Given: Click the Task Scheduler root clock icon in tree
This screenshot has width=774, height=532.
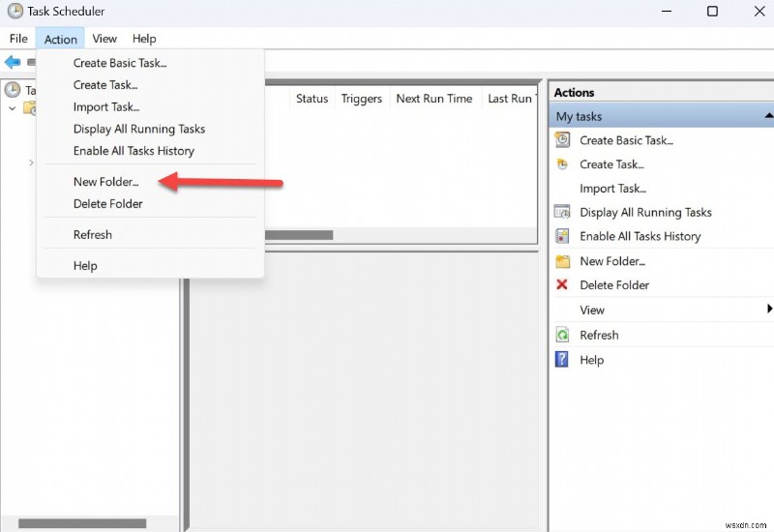Looking at the screenshot, I should click(13, 90).
